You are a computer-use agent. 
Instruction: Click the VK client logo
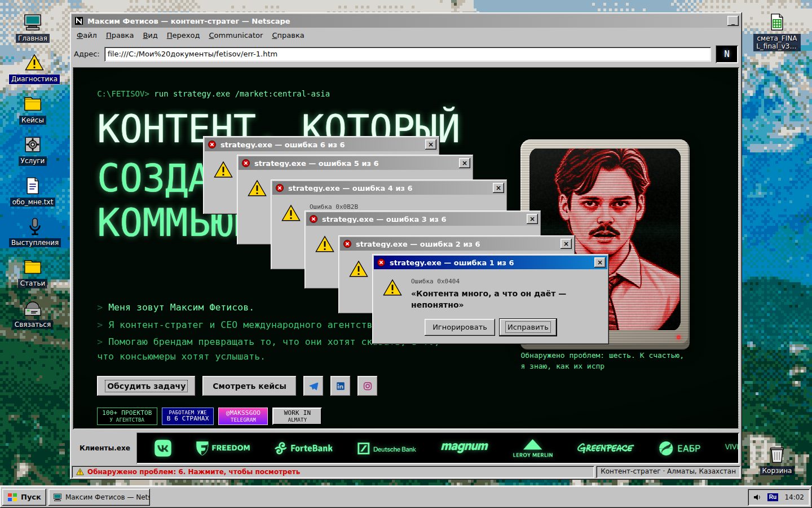tap(163, 448)
